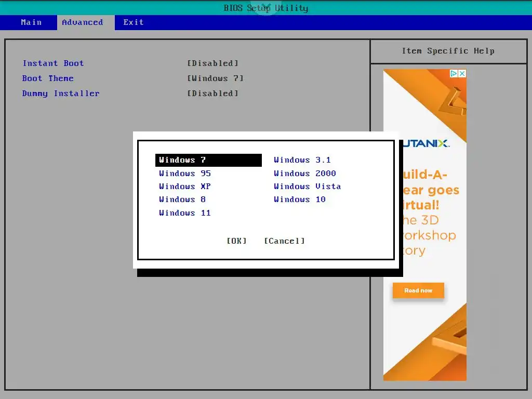Change the Dummy Installer [Disabled] value
The width and height of the screenshot is (532, 399).
tap(213, 94)
